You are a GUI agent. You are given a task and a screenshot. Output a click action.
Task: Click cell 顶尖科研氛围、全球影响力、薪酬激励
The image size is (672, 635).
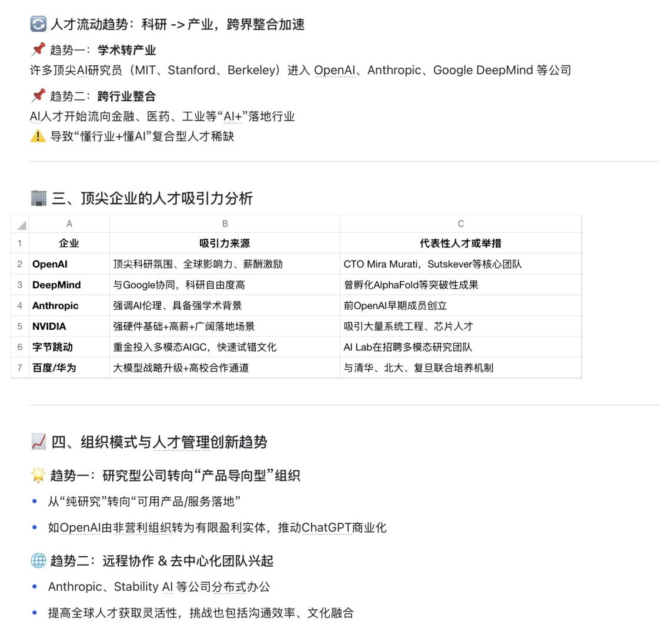click(x=225, y=264)
